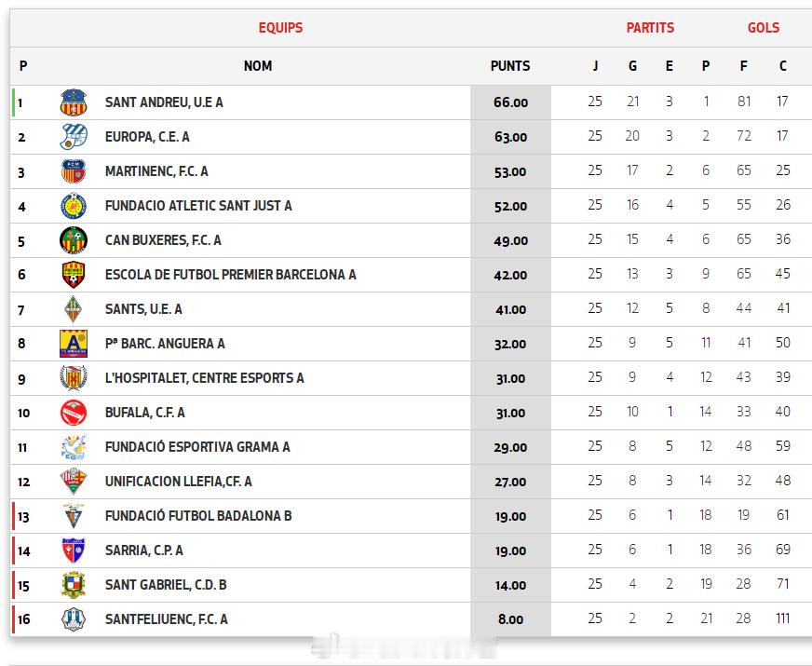Click Fundacio Atletic Sant Just badge
Viewport: 812px width, 666px height.
73,206
